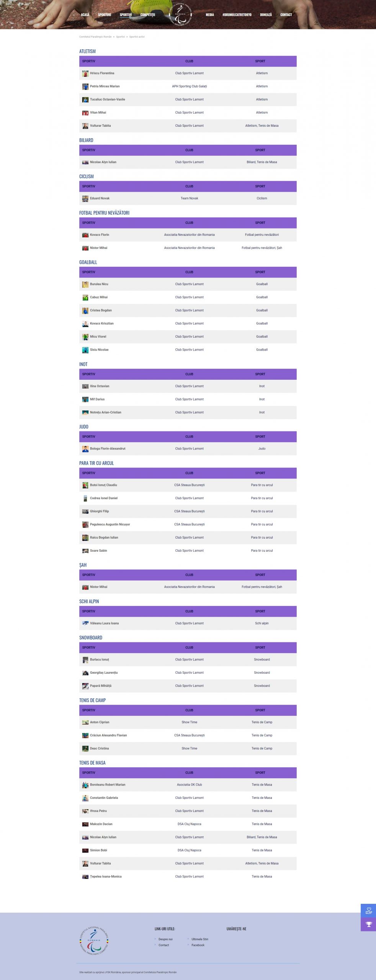Click the blue donate heart-hand icon
376x980 pixels.
pos(368,911)
